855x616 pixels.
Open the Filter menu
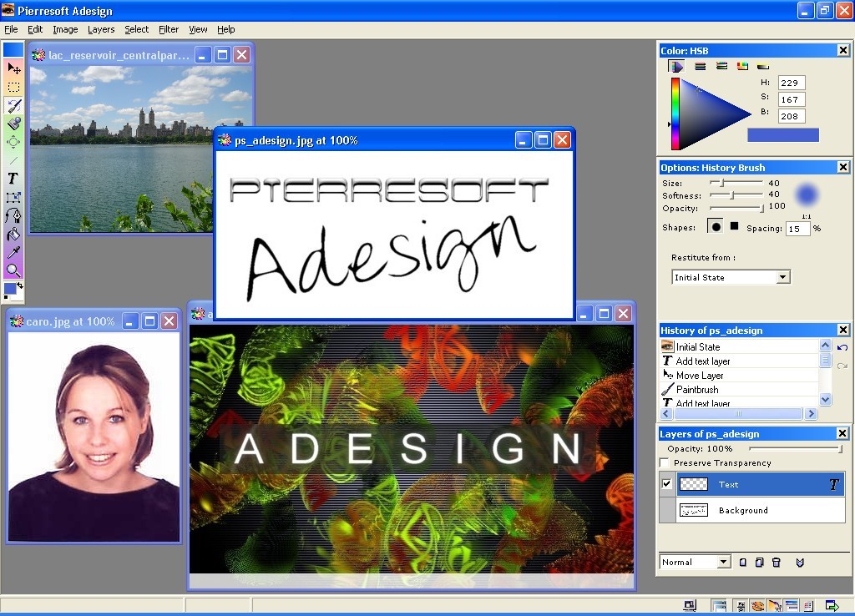tap(169, 29)
